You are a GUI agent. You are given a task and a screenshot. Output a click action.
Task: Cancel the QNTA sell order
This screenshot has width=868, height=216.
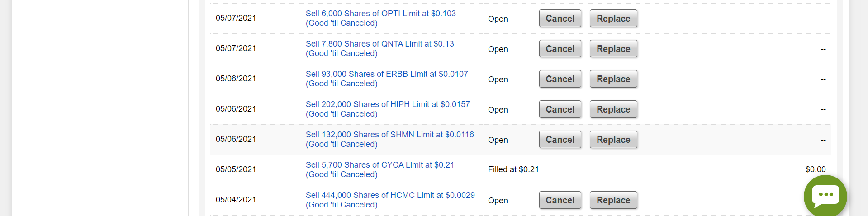point(560,49)
